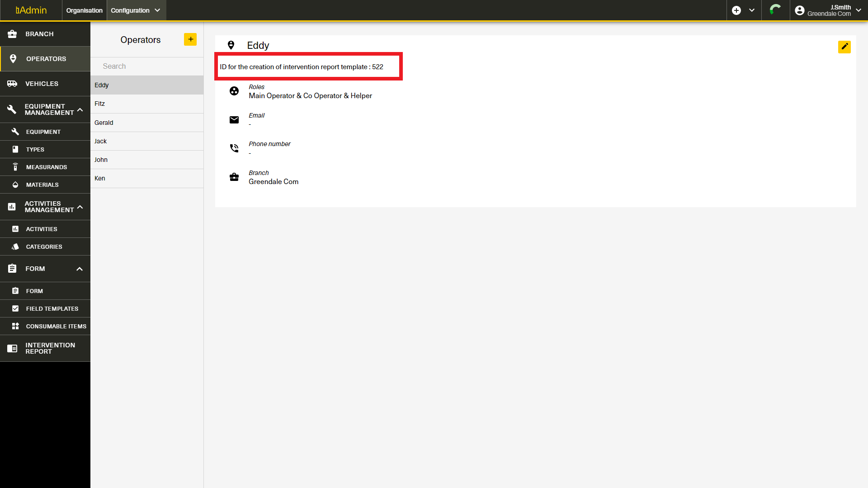The height and width of the screenshot is (488, 868).
Task: Click Main Operator & Co Operator roles text
Action: (310, 96)
